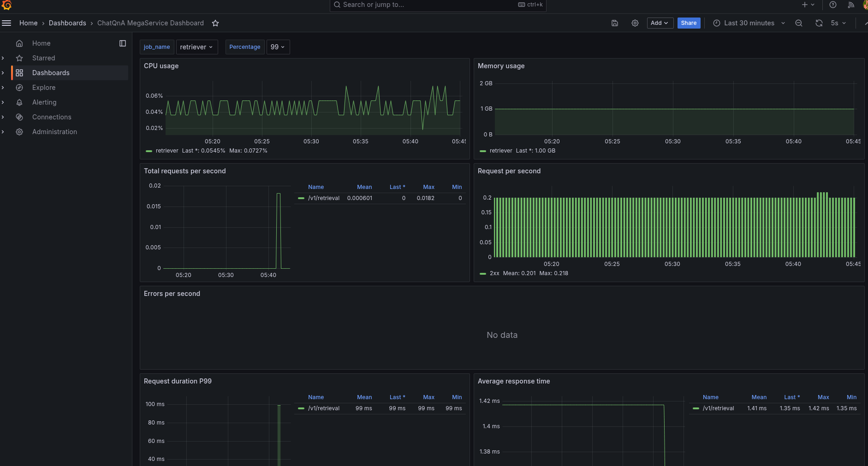Click Explore compass icon in sidebar
The image size is (868, 466).
point(19,88)
